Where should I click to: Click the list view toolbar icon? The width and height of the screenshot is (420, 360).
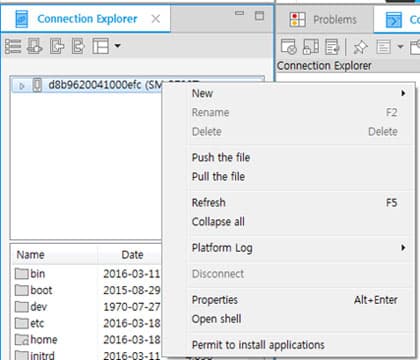point(13,46)
